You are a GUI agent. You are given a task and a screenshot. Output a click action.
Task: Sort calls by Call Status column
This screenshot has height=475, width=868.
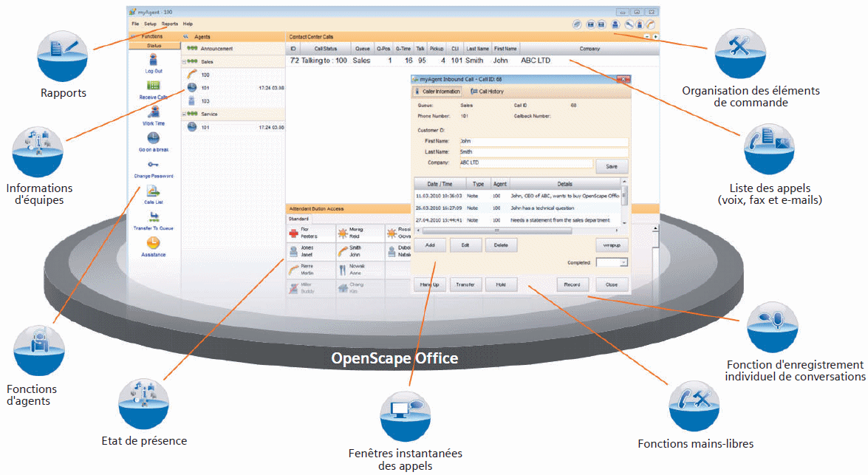(326, 49)
